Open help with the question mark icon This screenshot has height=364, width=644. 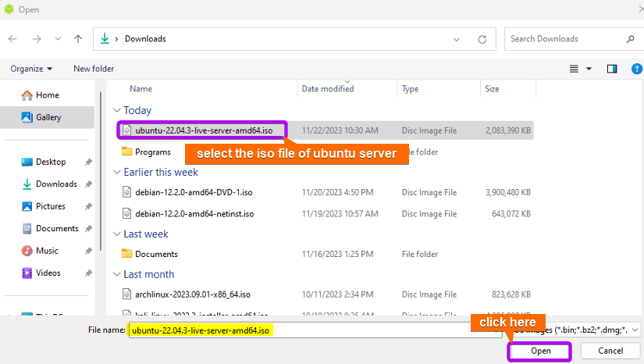[637, 69]
